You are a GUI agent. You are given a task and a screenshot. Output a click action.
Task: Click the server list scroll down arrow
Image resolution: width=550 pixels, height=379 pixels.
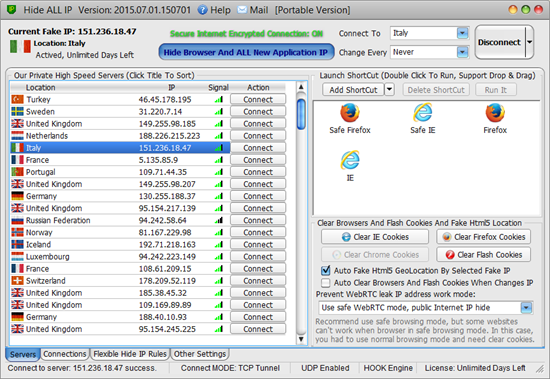coord(301,339)
